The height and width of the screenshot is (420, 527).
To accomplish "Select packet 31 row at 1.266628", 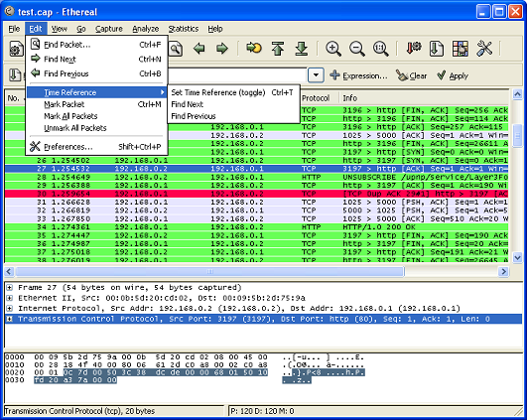I will tap(256, 203).
